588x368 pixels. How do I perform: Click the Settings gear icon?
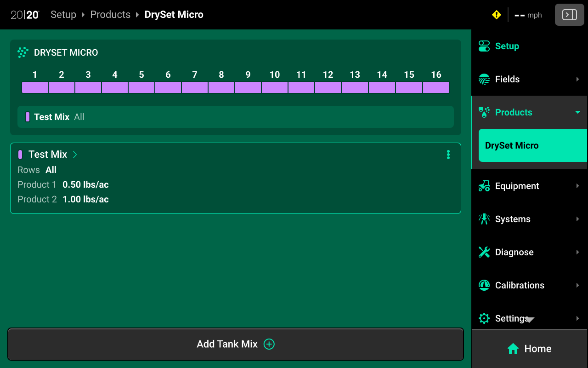pos(484,318)
